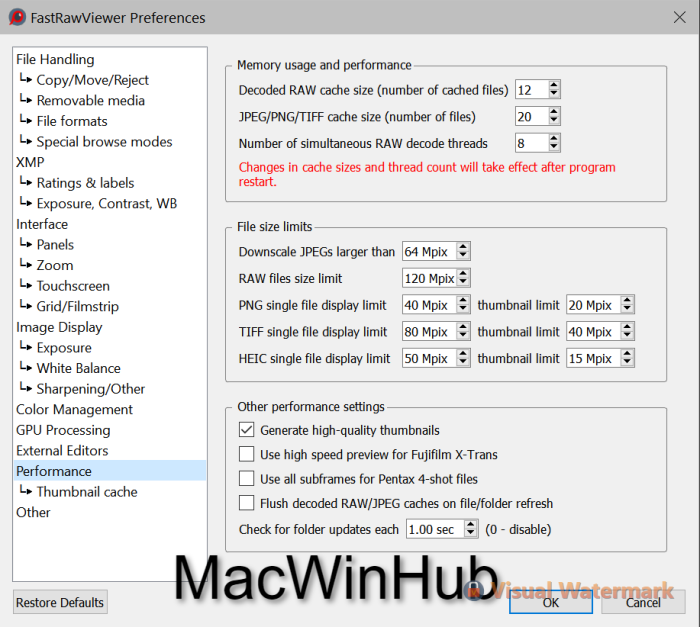Image resolution: width=700 pixels, height=627 pixels.
Task: Lower the Downscale JPEGs larger than limit
Action: coord(463,256)
